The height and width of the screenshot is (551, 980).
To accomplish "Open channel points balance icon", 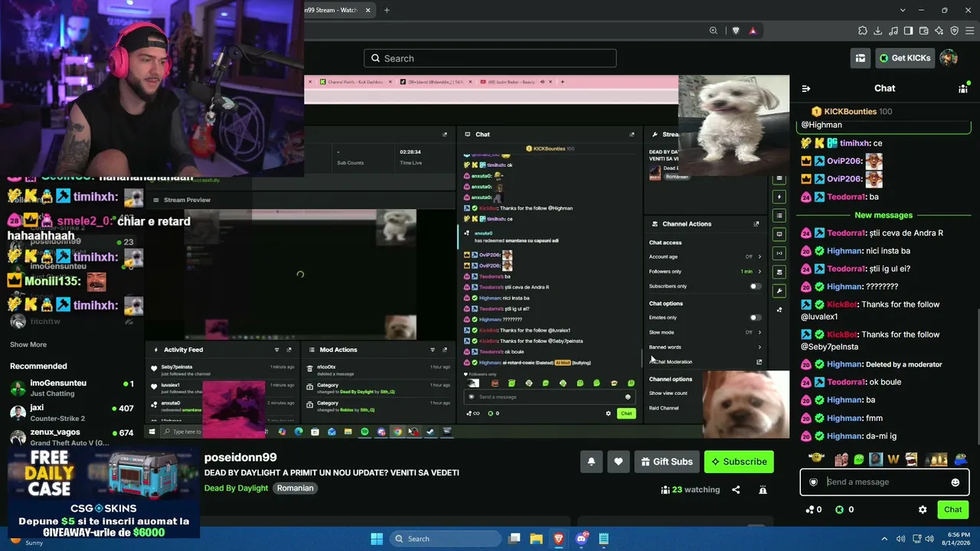I will click(x=810, y=510).
